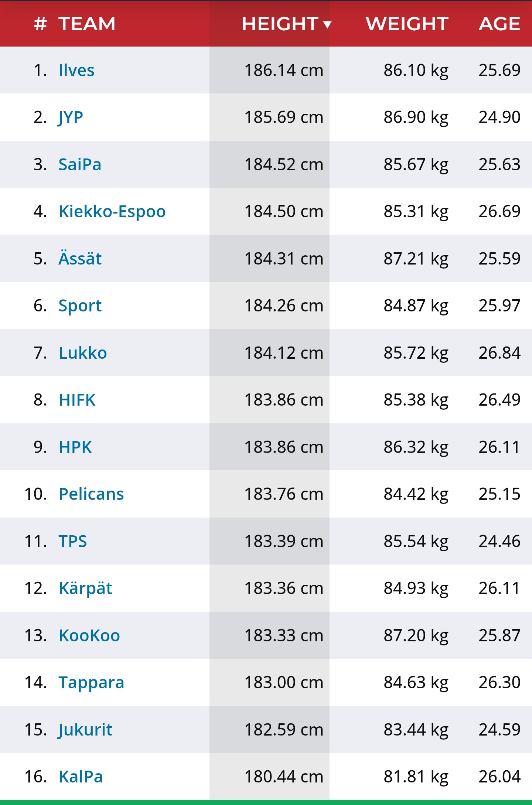This screenshot has height=805, width=532.
Task: Sort table by WEIGHT column
Action: click(407, 24)
